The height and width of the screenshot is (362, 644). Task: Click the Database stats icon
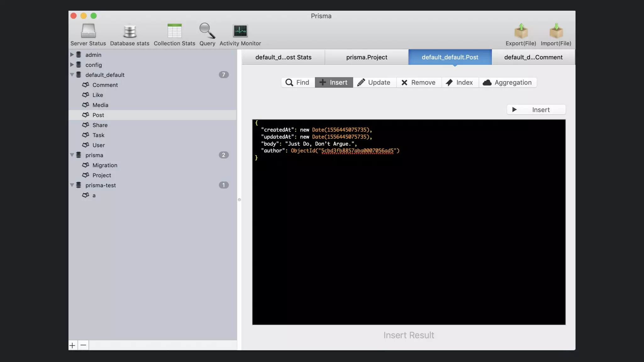tap(130, 31)
